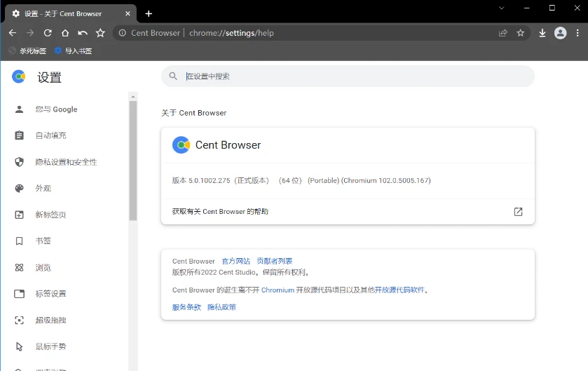Screen dimensions: 588x371
Task: Open the 超级拖拽 settings section
Action: click(50, 321)
